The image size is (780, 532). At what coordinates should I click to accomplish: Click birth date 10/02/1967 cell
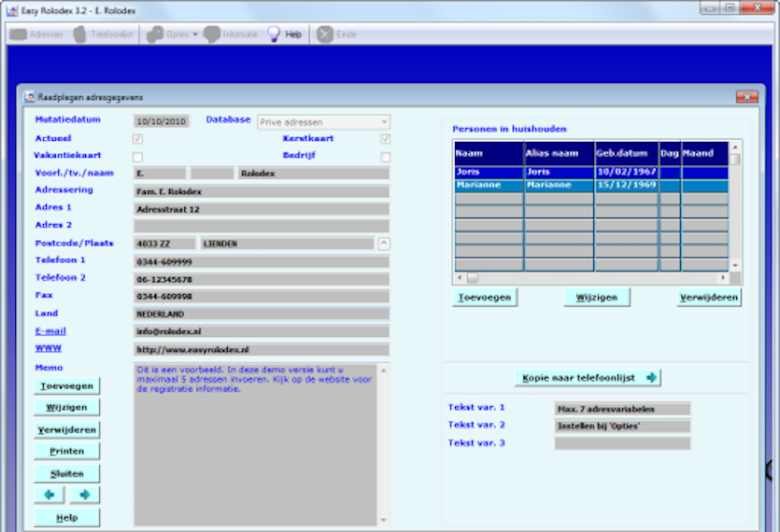pos(627,172)
